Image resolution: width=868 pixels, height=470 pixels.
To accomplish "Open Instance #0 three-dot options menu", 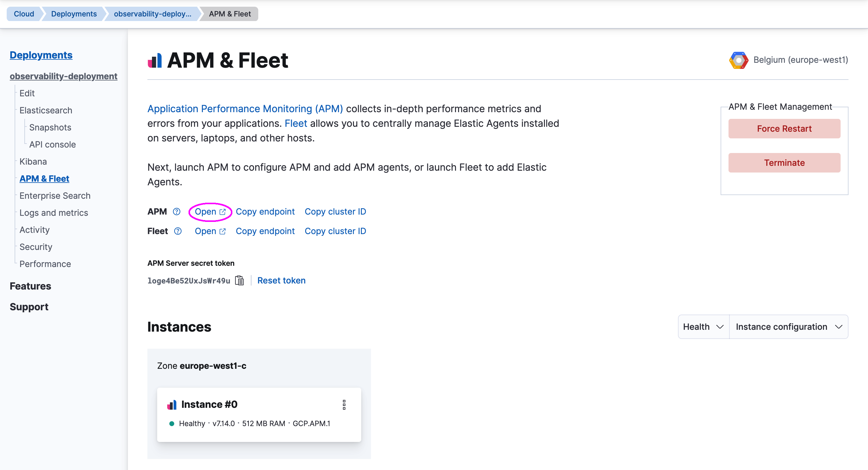I will (344, 404).
